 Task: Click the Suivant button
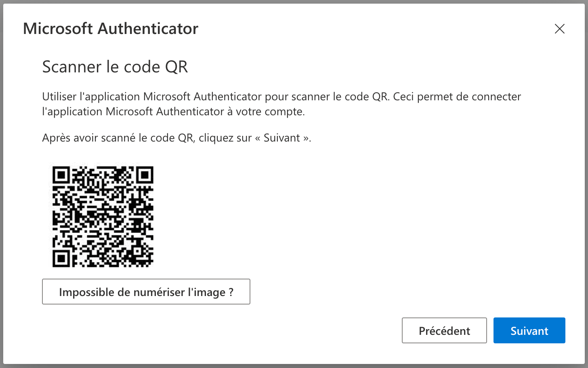[529, 330]
